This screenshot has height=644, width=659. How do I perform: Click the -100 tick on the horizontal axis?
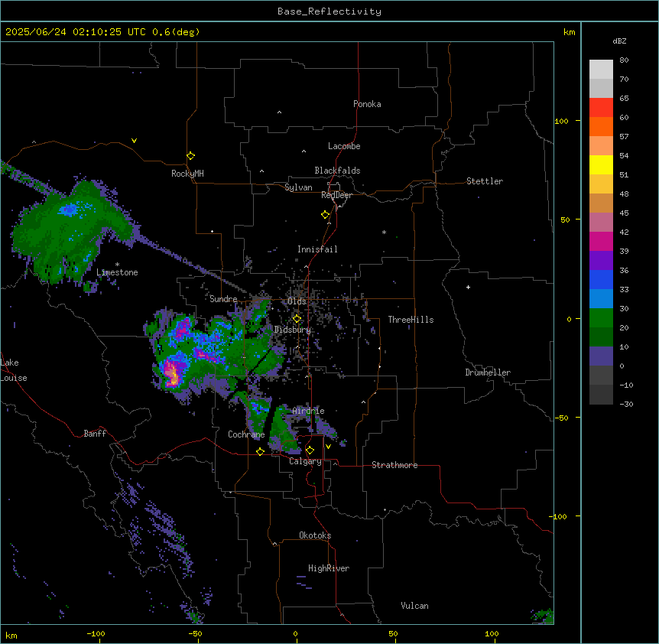96,633
